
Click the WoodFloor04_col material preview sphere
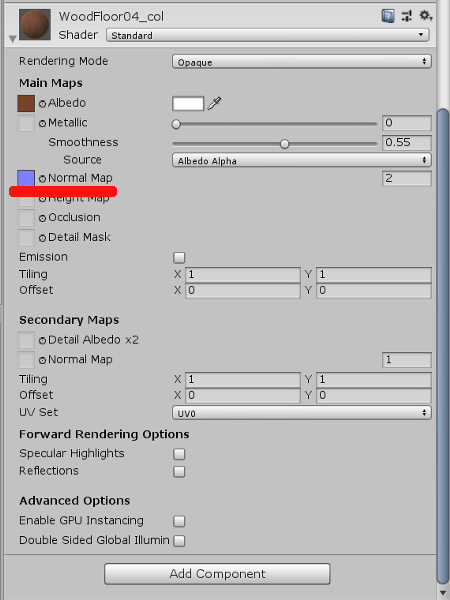pyautogui.click(x=35, y=24)
